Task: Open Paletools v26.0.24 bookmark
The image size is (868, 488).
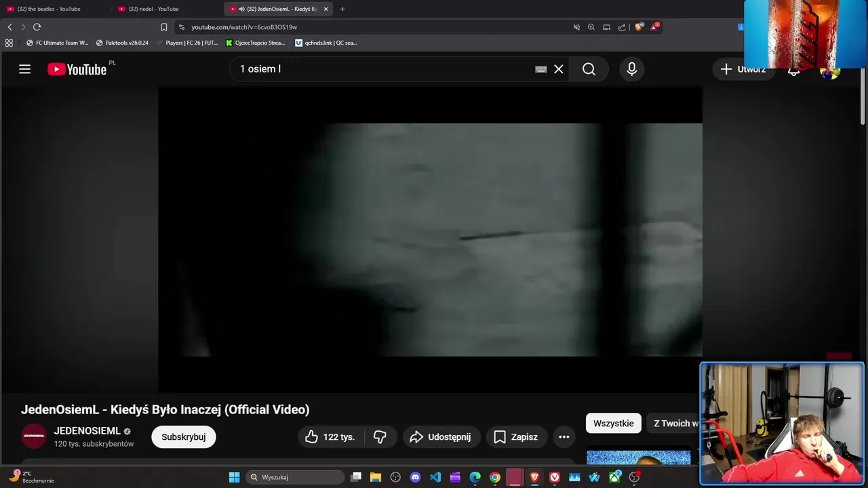Action: (x=122, y=43)
